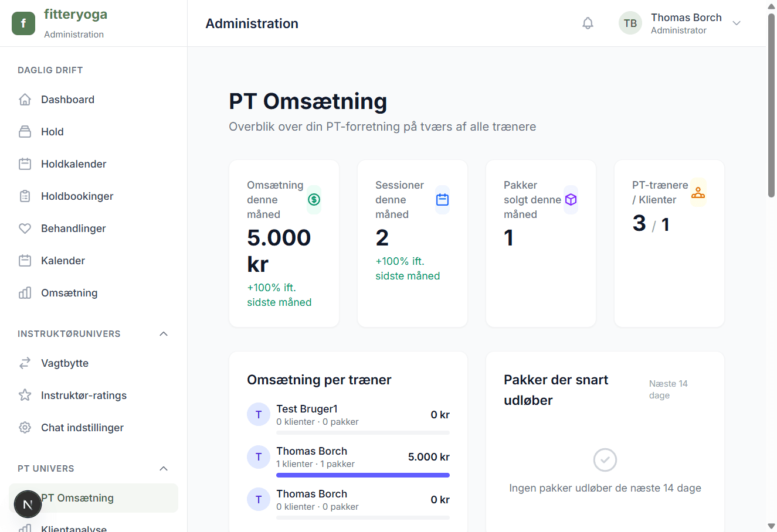Select the Holdkalender calendar icon
The width and height of the screenshot is (777, 532).
pos(25,163)
